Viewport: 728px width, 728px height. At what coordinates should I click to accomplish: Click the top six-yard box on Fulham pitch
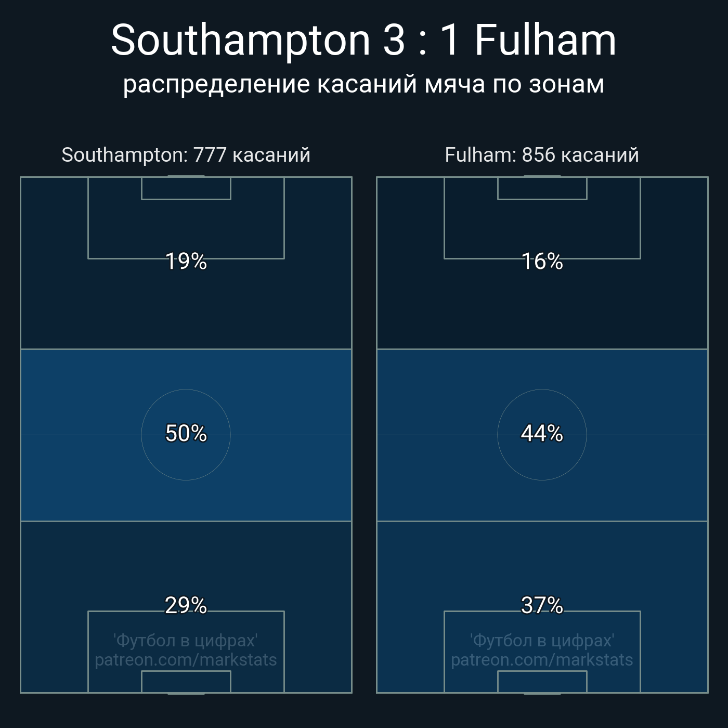542,188
